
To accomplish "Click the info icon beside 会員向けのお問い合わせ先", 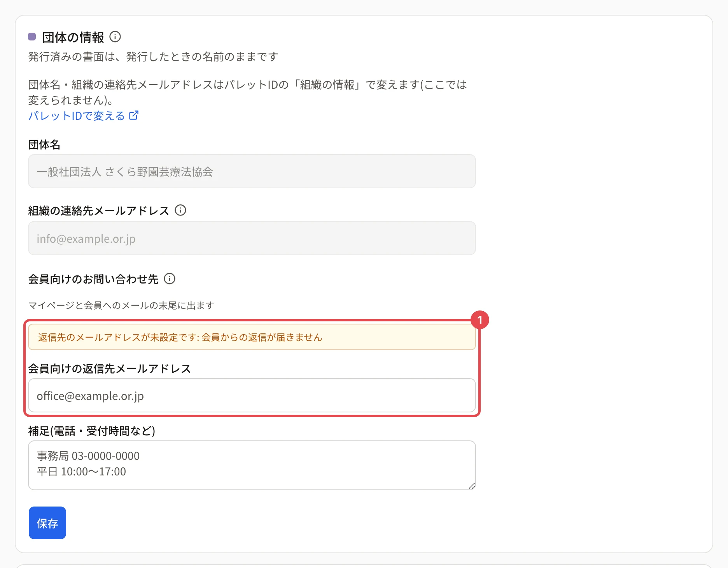I will [x=170, y=279].
